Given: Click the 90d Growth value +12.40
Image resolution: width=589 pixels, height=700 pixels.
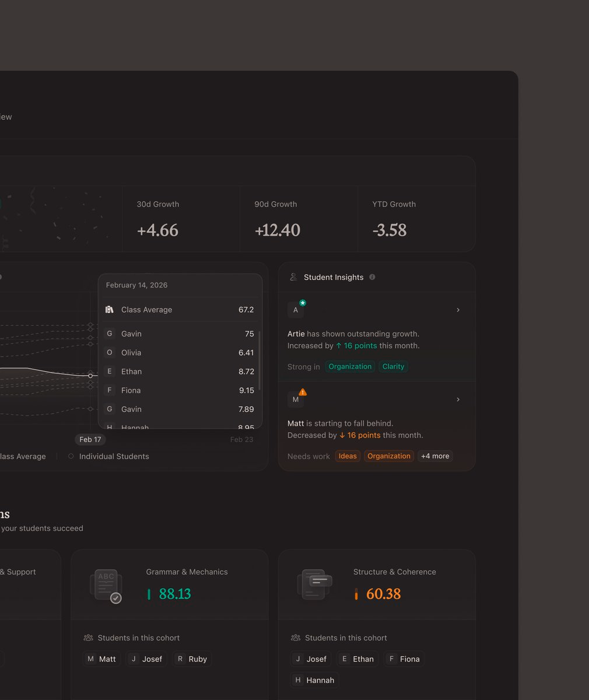Looking at the screenshot, I should point(278,230).
